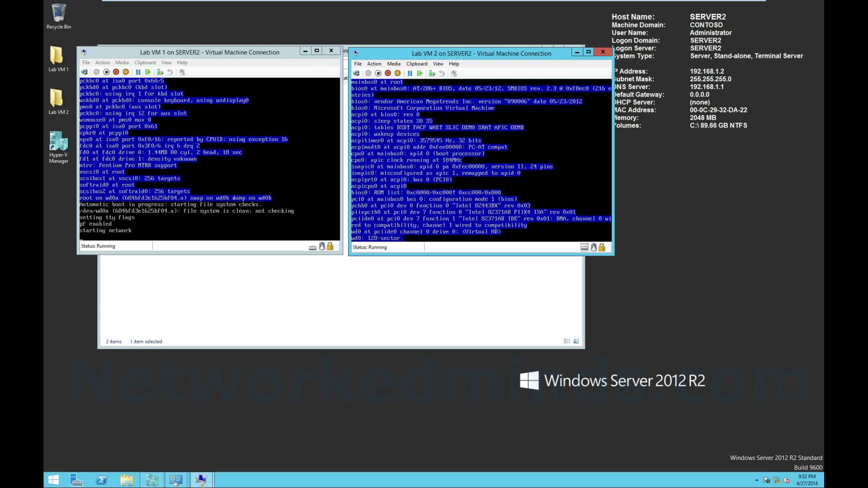Image resolution: width=868 pixels, height=488 pixels.
Task: Launch PowerShell from taskbar
Action: 102,480
